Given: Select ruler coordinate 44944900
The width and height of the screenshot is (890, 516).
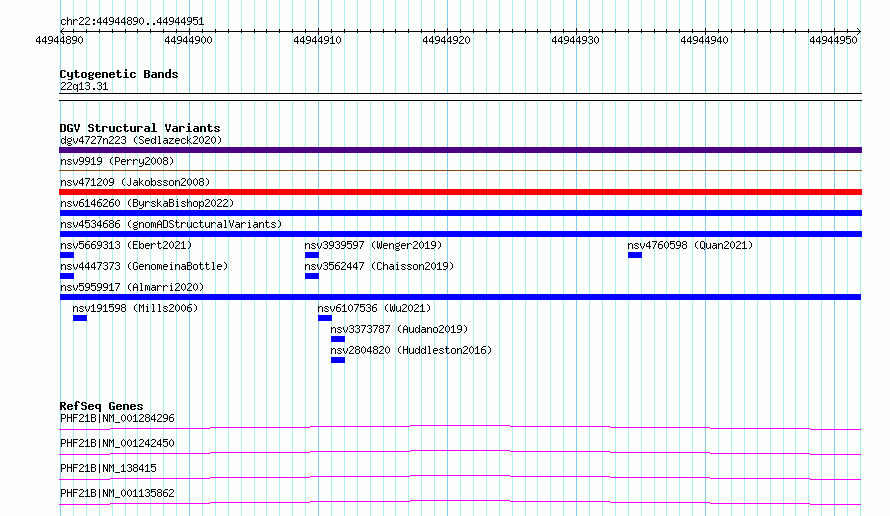Looking at the screenshot, I should pyautogui.click(x=188, y=40).
